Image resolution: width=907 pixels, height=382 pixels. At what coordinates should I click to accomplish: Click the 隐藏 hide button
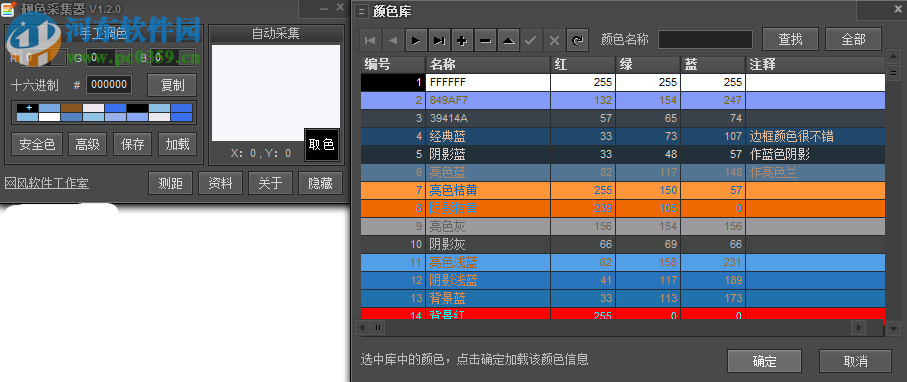point(320,183)
